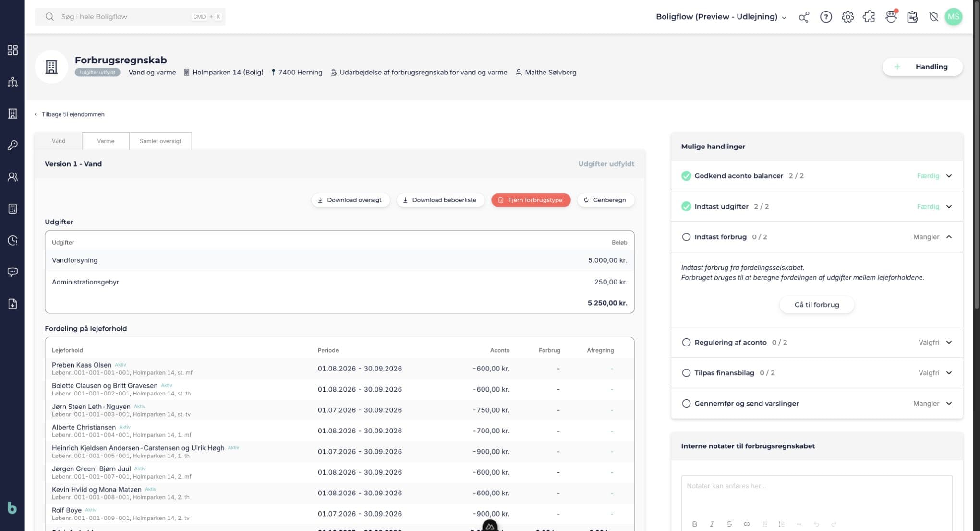Click the red Fjern forbrugstype button
Screen dimensions: 980x531
531,200
